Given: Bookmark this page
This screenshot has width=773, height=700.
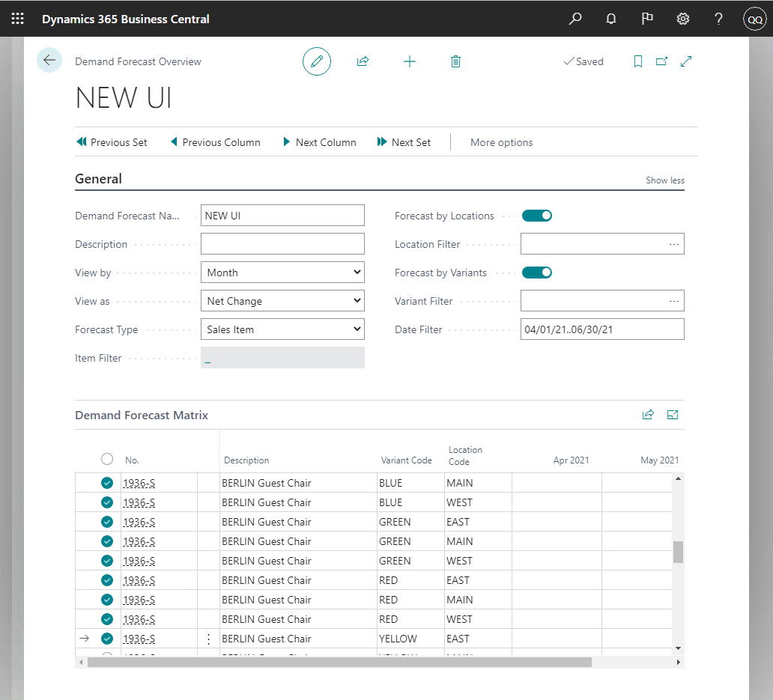Looking at the screenshot, I should 638,61.
